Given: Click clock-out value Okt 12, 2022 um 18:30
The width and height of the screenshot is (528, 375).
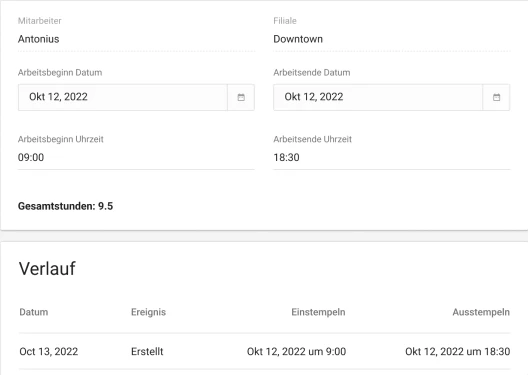Looking at the screenshot, I should (458, 351).
